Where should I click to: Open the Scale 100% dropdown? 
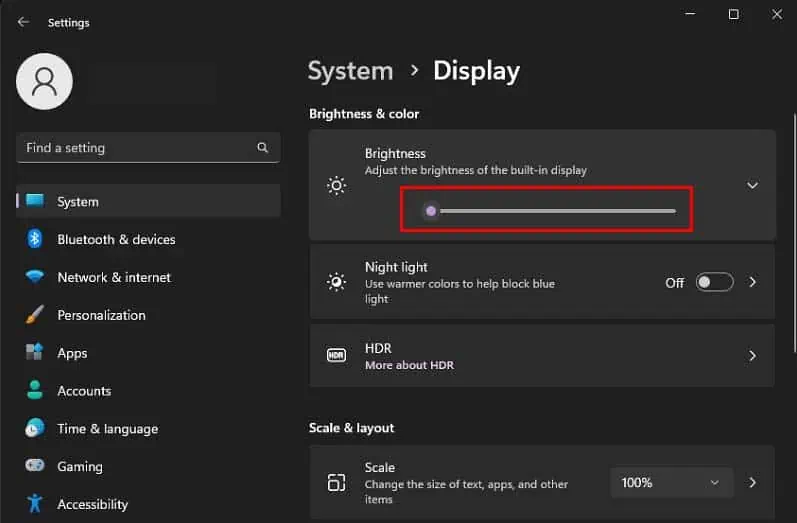[x=671, y=483]
